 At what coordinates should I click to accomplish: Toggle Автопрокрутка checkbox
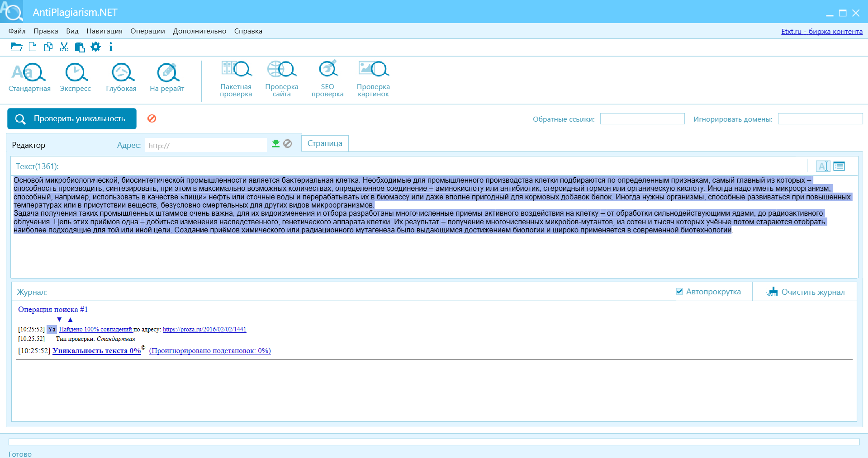point(679,292)
